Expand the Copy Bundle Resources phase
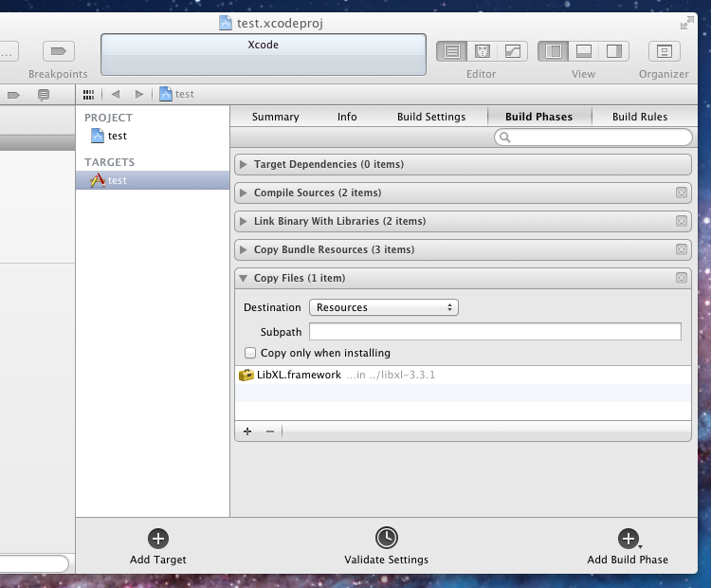The height and width of the screenshot is (588, 711). click(244, 249)
